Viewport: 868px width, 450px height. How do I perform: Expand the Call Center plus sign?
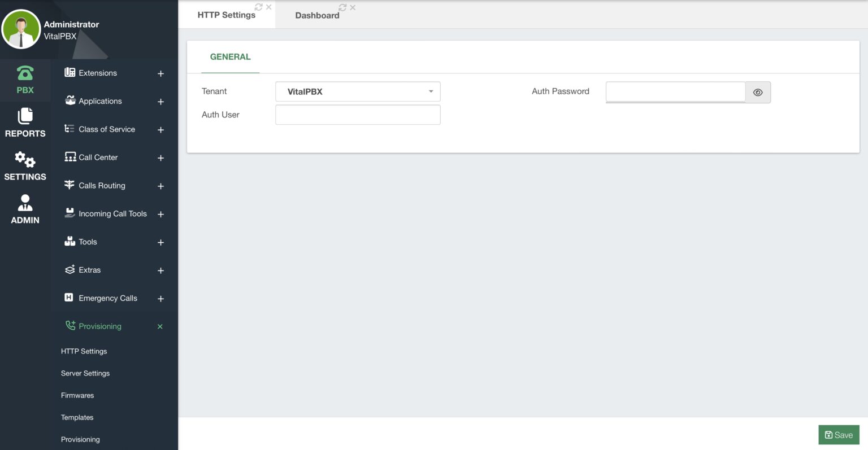tap(160, 158)
